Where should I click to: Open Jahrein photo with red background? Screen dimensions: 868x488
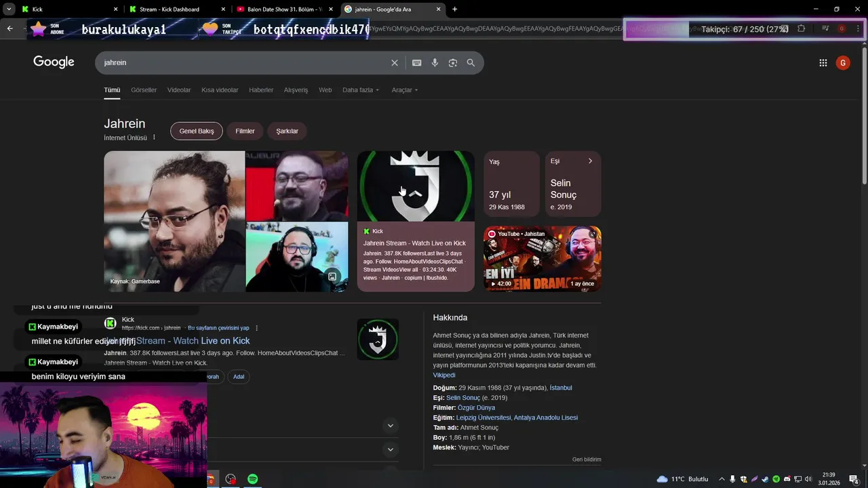(297, 185)
